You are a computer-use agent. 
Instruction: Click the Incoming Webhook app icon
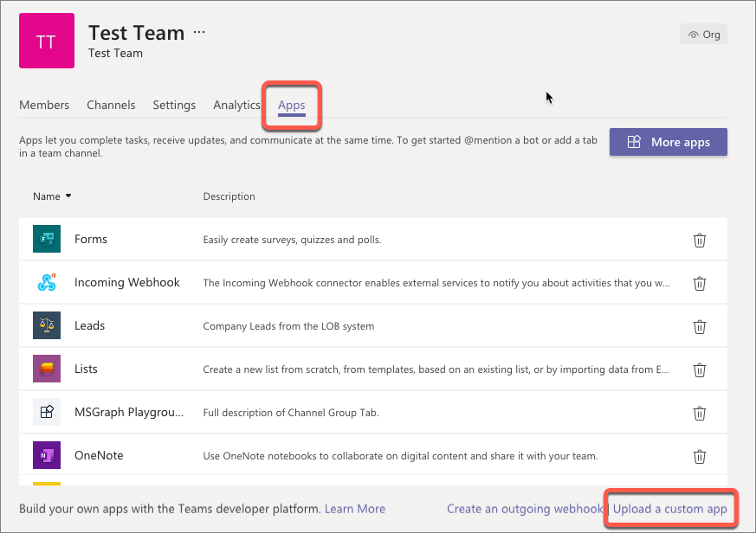(x=47, y=282)
